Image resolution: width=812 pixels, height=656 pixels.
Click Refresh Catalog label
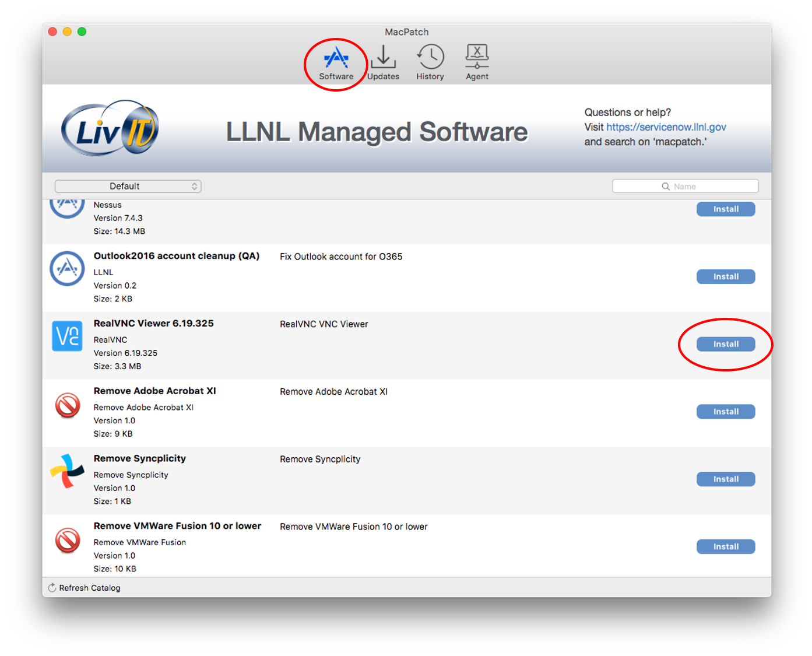click(x=90, y=588)
